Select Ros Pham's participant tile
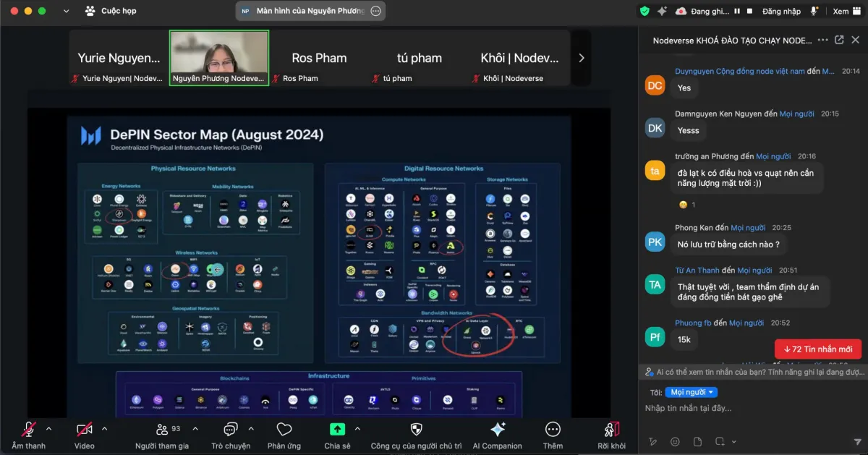 coord(319,58)
